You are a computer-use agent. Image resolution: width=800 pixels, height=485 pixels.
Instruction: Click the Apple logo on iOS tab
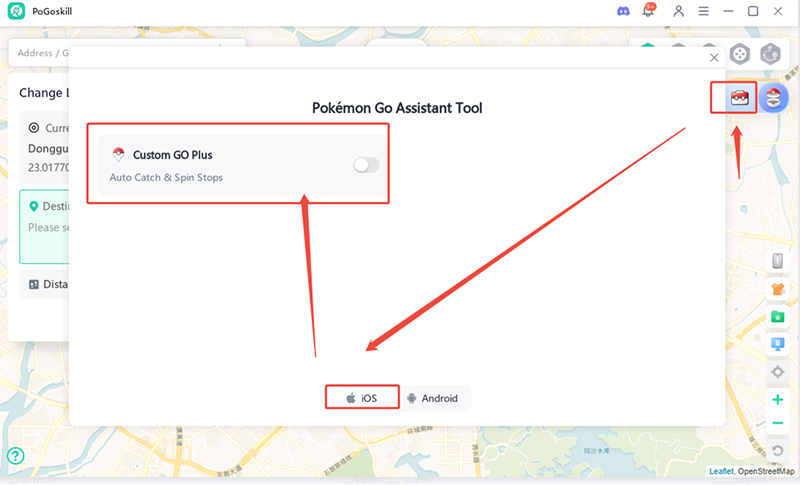351,398
